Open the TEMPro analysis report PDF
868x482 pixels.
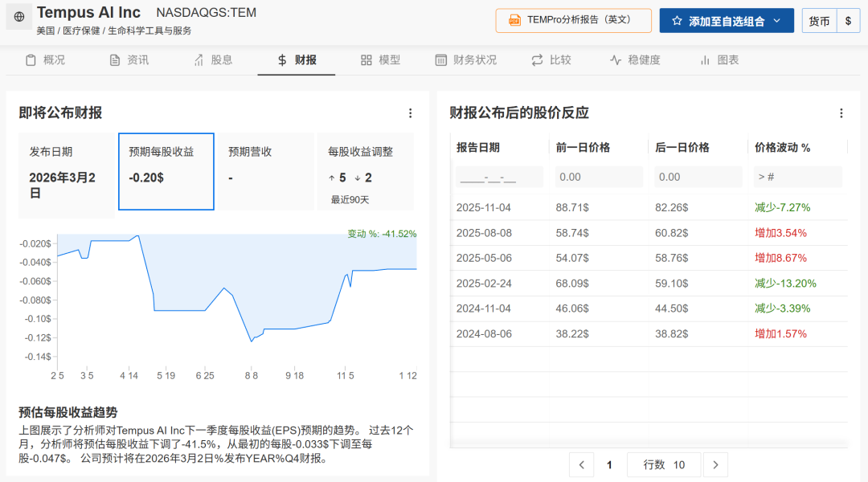(x=573, y=20)
